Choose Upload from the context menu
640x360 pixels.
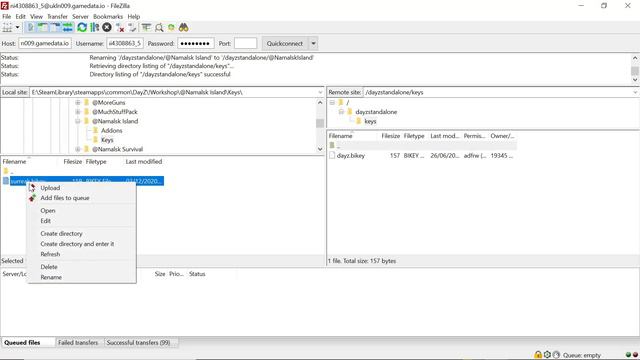(x=50, y=188)
